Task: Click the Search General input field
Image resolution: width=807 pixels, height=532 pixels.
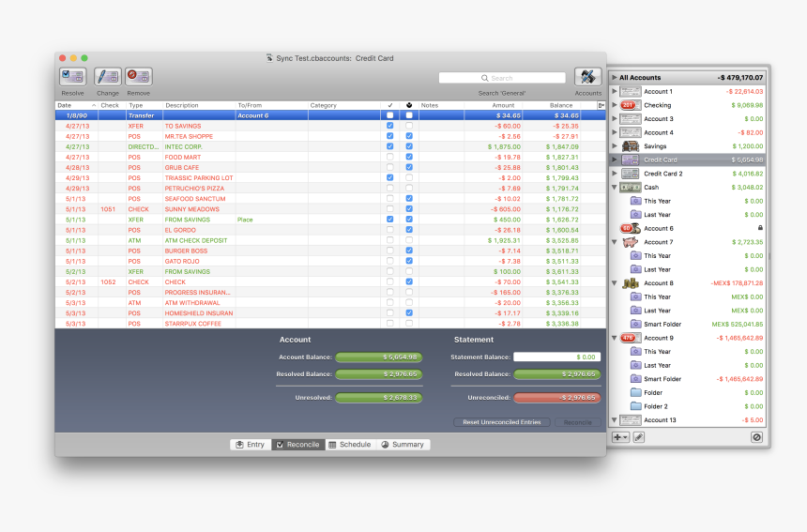Action: (502, 78)
